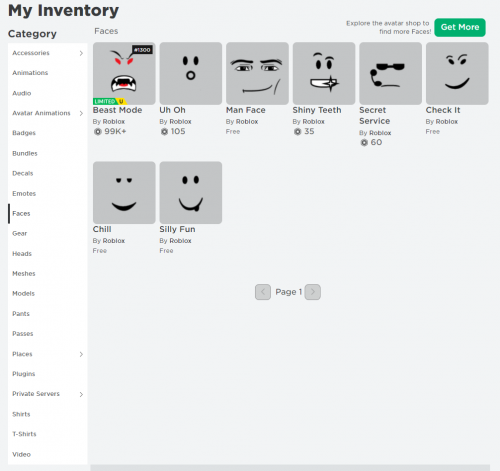This screenshot has width=500, height=471.
Task: Open the Beast Mode face thumbnail
Action: [x=124, y=73]
